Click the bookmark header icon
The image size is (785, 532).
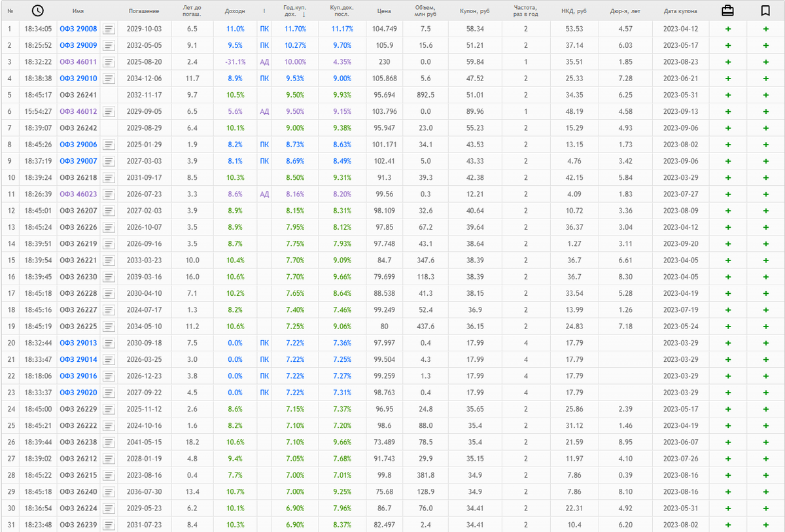765,11
